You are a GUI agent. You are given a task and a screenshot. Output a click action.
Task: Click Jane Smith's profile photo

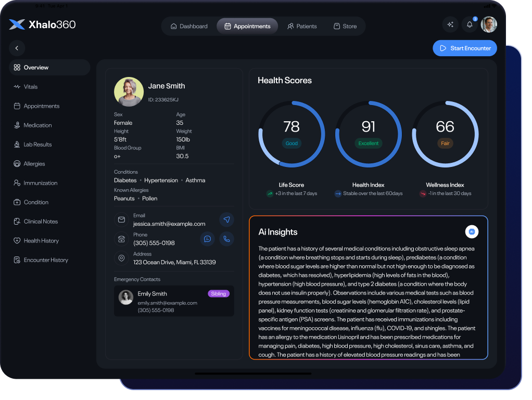129,92
